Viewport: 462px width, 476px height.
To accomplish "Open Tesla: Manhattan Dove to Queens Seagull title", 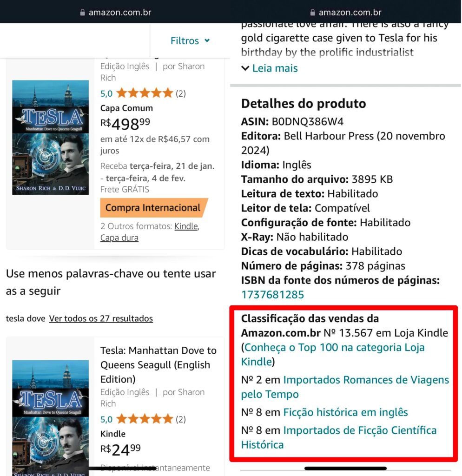I will click(x=158, y=364).
